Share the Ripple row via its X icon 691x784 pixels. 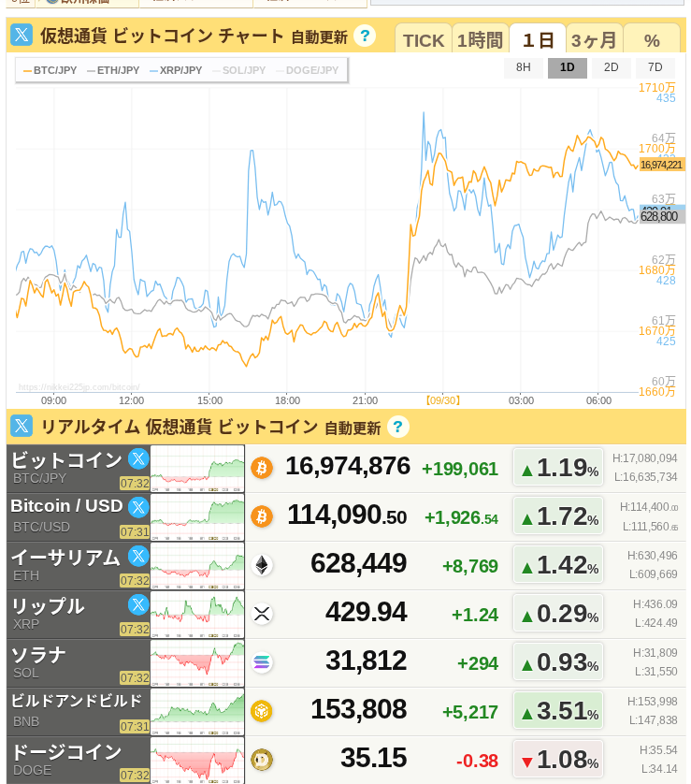[138, 604]
